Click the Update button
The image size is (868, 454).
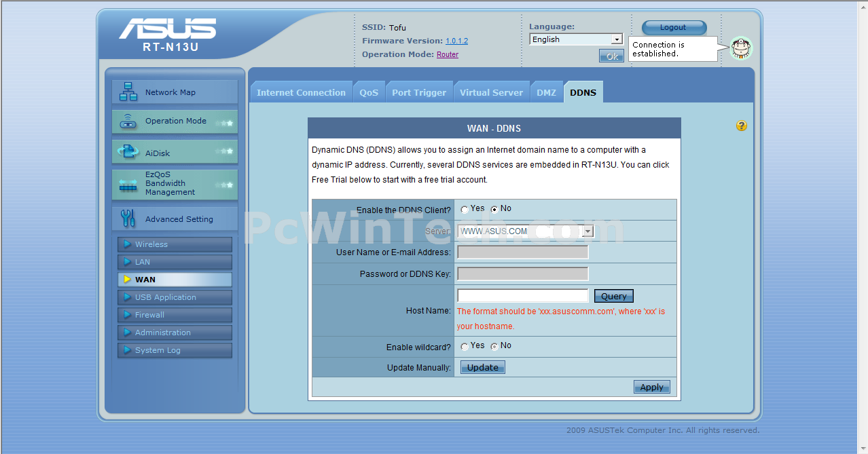coord(483,368)
